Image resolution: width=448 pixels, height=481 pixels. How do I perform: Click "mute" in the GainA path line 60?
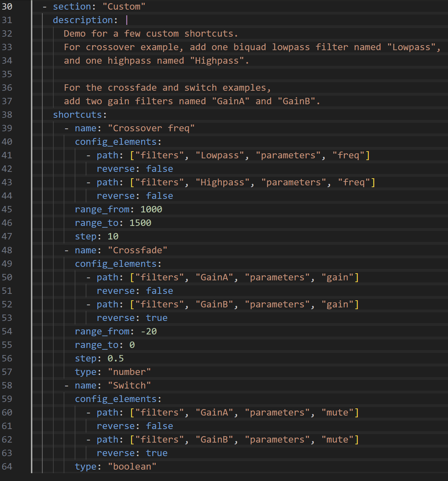click(337, 413)
